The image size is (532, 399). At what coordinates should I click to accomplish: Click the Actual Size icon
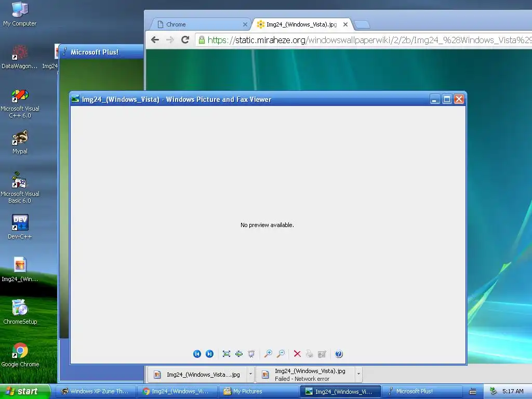click(239, 354)
